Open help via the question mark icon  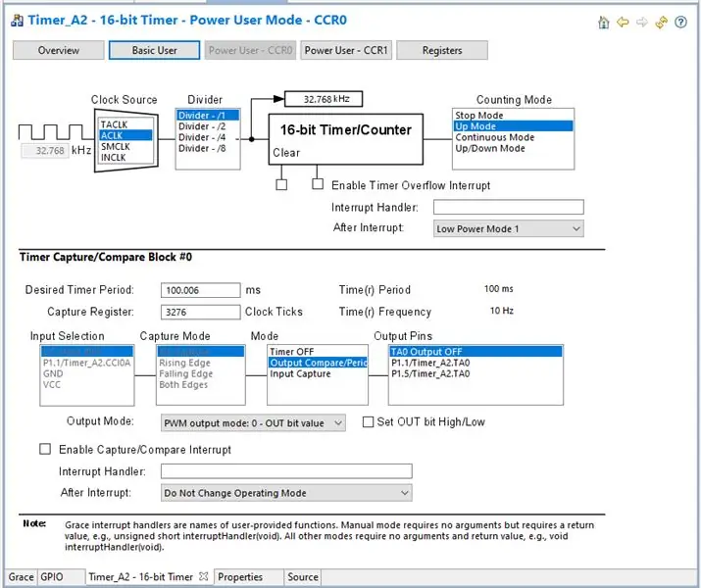[x=680, y=22]
